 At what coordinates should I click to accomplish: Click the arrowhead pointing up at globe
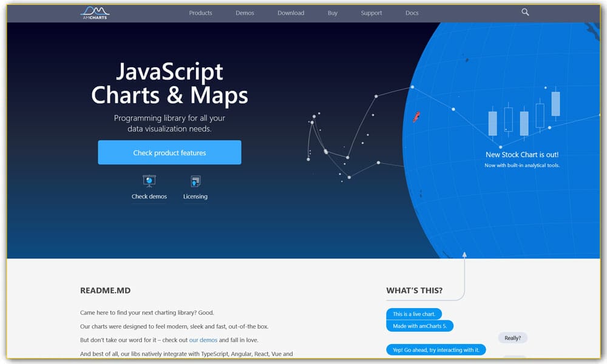point(464,255)
